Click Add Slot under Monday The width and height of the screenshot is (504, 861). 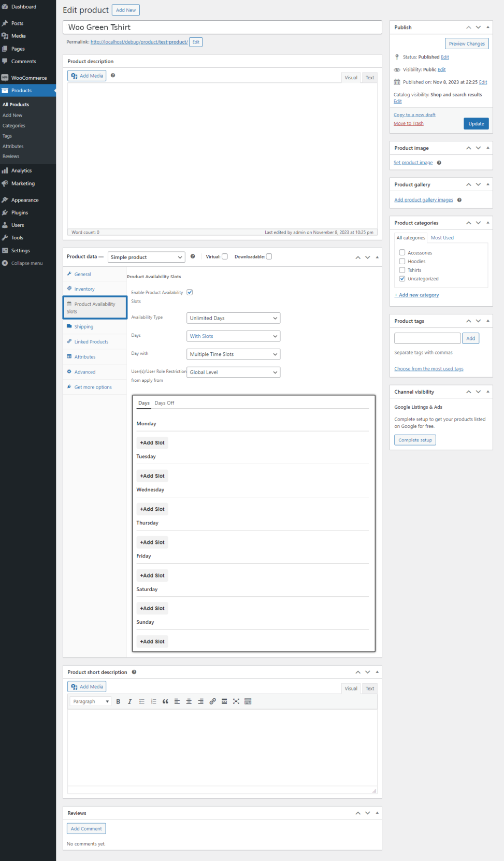[x=152, y=443]
